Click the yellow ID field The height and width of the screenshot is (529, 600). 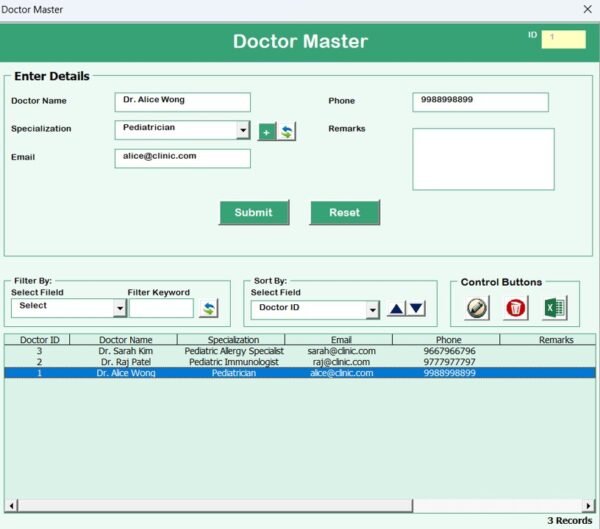coord(563,39)
